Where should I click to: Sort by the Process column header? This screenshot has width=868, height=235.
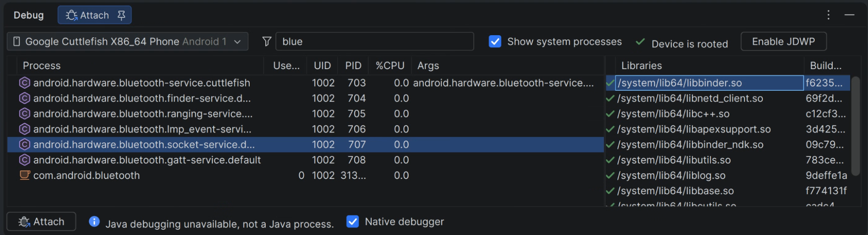pyautogui.click(x=140, y=66)
